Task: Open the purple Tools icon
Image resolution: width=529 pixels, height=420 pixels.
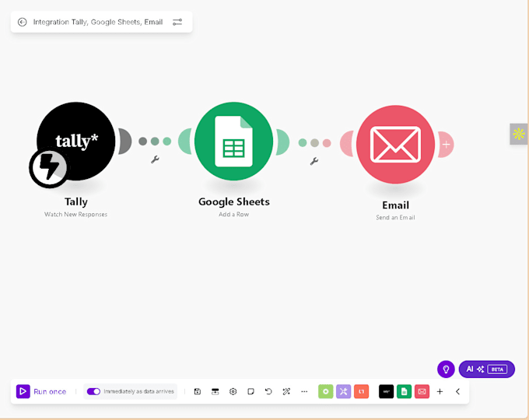Action: click(x=343, y=391)
